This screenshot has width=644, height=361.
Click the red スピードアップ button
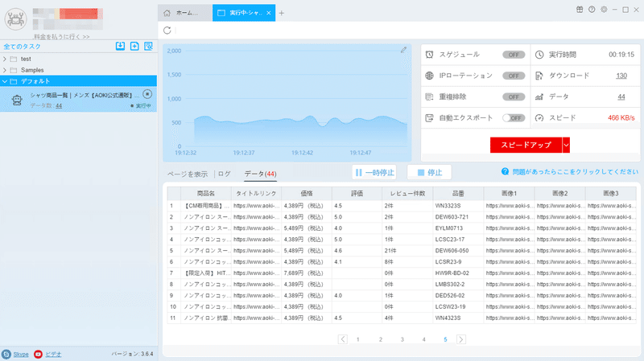pos(526,145)
